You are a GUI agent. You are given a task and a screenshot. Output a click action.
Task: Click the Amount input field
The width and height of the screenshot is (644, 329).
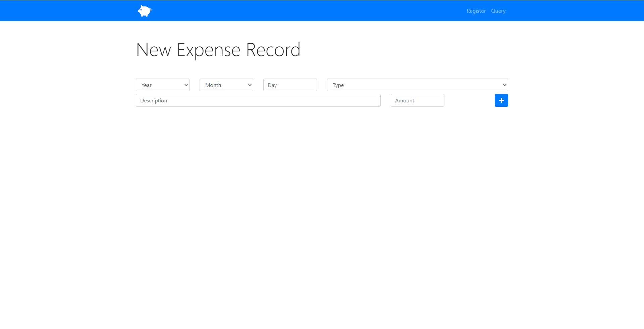(417, 100)
